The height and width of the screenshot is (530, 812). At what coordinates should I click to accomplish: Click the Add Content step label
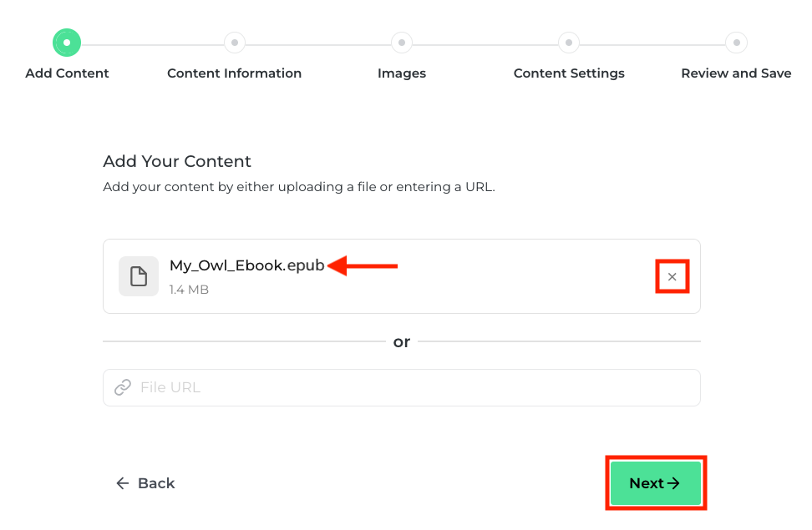[x=67, y=73]
